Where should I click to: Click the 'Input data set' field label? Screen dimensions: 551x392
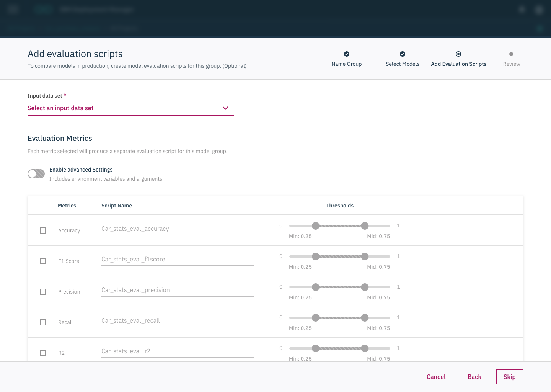pyautogui.click(x=45, y=96)
